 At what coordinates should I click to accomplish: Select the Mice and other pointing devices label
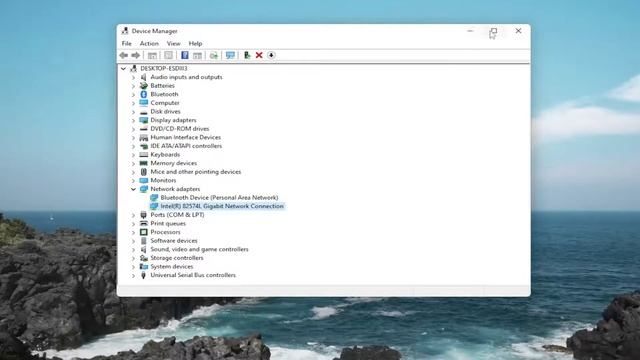pos(196,172)
